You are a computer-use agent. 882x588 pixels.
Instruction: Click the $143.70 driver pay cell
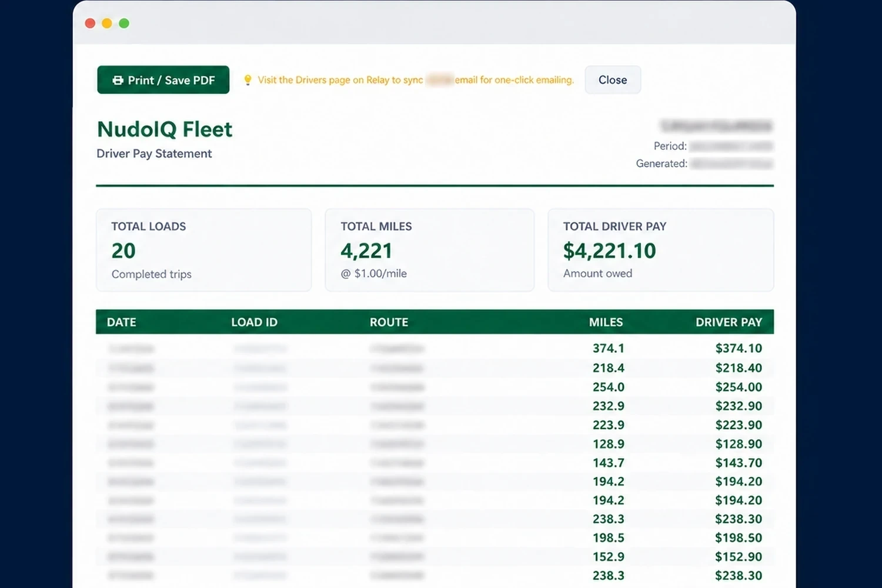click(739, 463)
